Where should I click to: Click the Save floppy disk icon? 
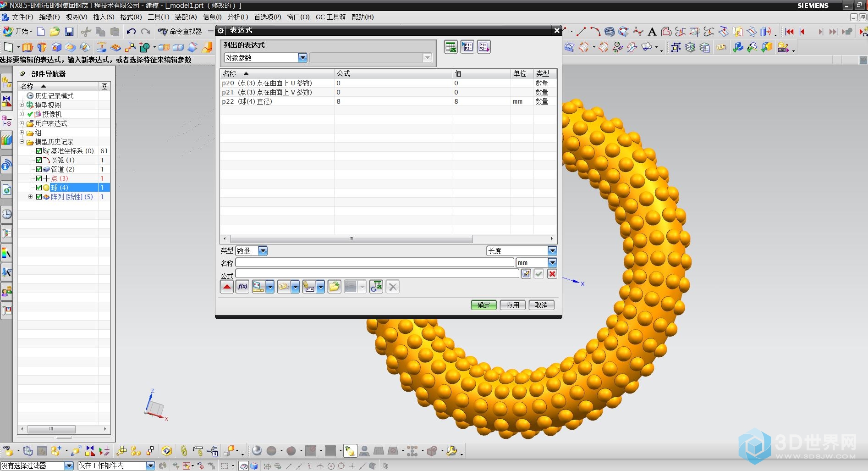click(x=69, y=31)
